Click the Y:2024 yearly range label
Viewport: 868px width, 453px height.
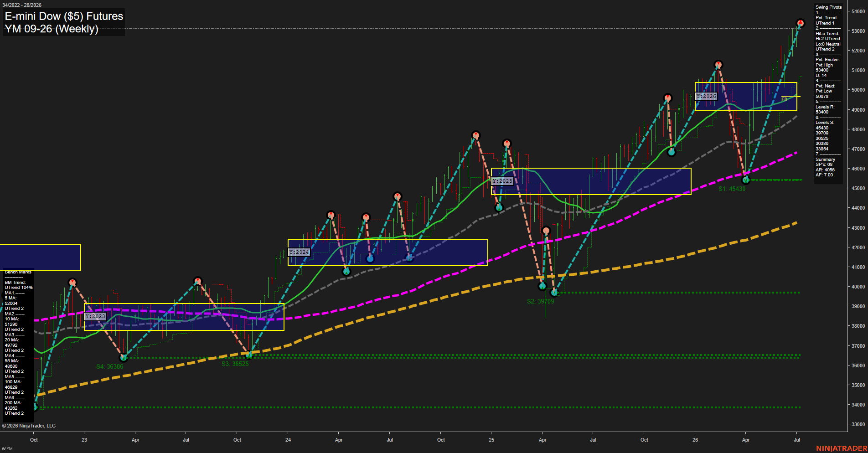[299, 252]
